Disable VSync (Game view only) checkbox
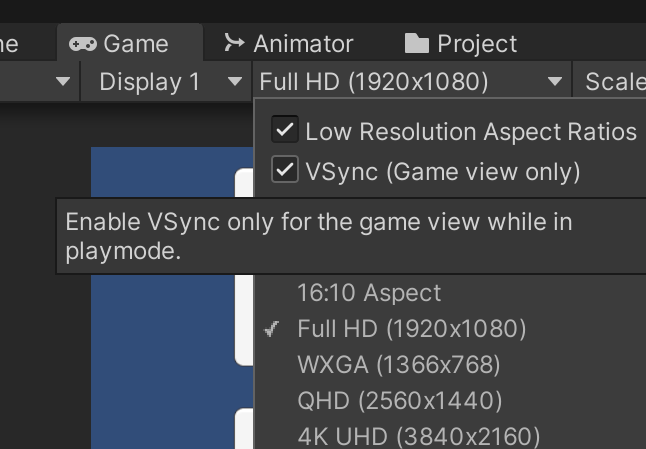646x449 pixels. tap(285, 169)
